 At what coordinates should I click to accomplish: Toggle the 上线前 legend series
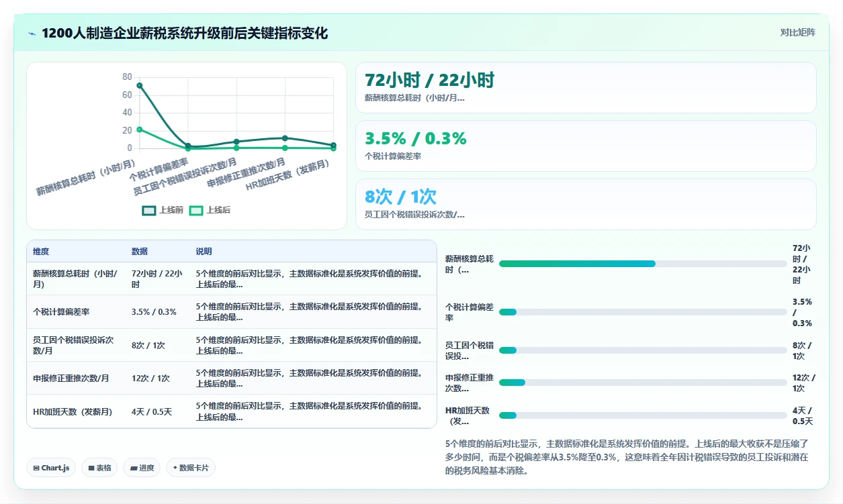pos(163,210)
